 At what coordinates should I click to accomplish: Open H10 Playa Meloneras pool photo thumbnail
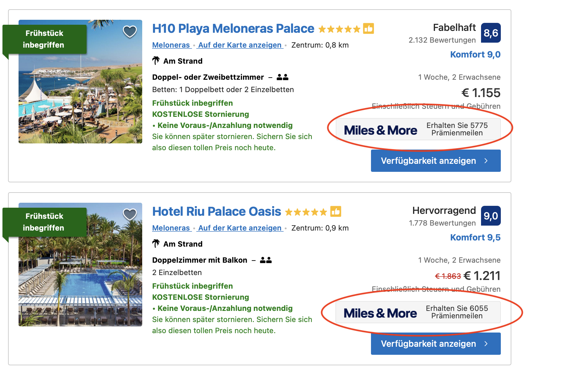click(80, 93)
